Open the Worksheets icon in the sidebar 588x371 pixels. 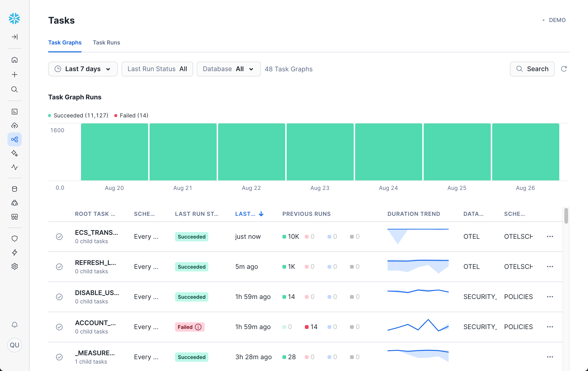coord(15,112)
